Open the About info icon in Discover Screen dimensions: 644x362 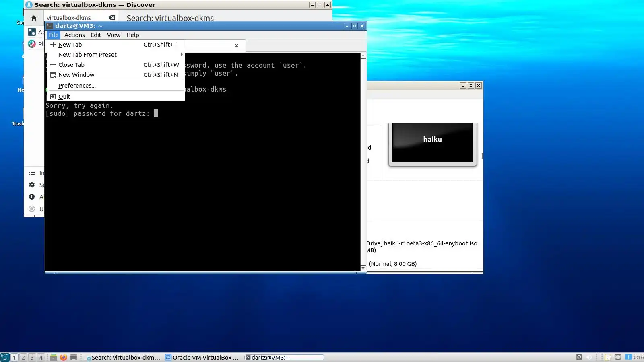pyautogui.click(x=32, y=197)
